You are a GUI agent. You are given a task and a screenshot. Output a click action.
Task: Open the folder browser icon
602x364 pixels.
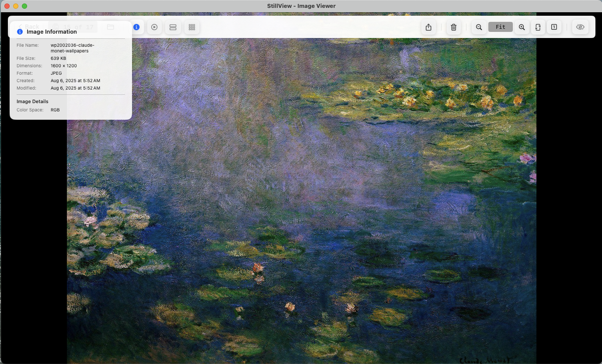pos(111,27)
